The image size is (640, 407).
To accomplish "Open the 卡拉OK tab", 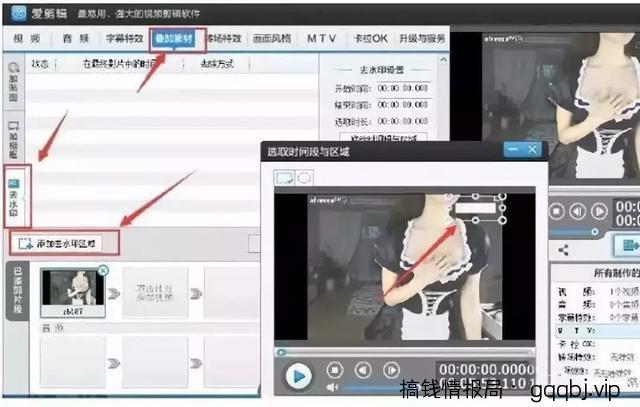I will click(x=370, y=39).
